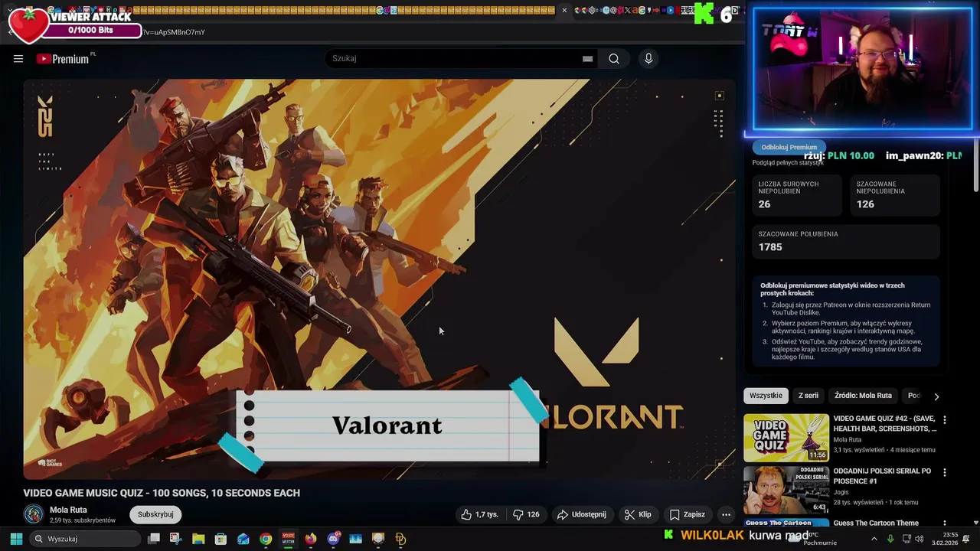Image resolution: width=980 pixels, height=551 pixels.
Task: Open ODGADNIJ POLSKI SERIAL PO PIOSENCE title
Action: point(882,476)
